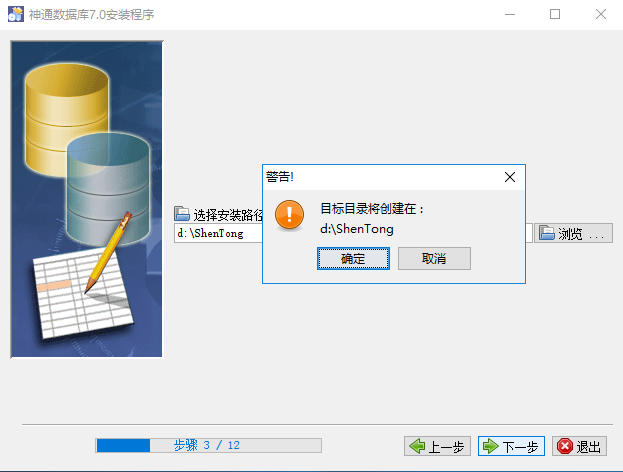Image resolution: width=623 pixels, height=472 pixels.
Task: Click the orange exclamation warning icon
Action: 289,215
